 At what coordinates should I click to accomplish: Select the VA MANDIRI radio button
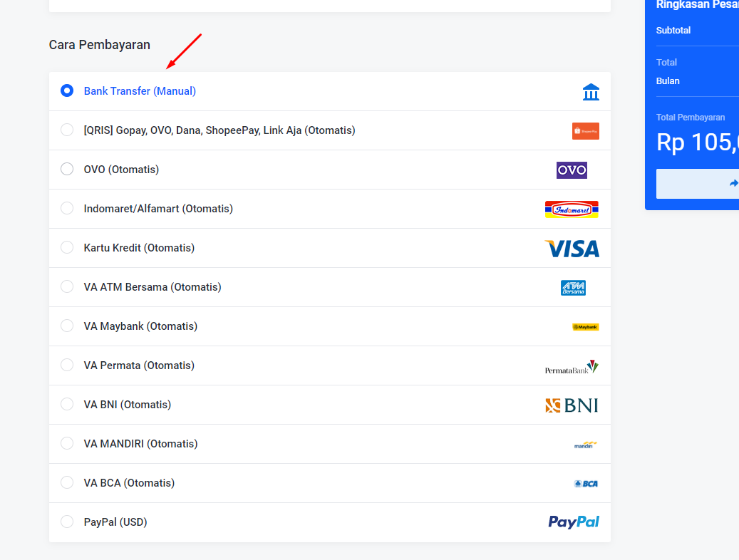click(x=67, y=444)
